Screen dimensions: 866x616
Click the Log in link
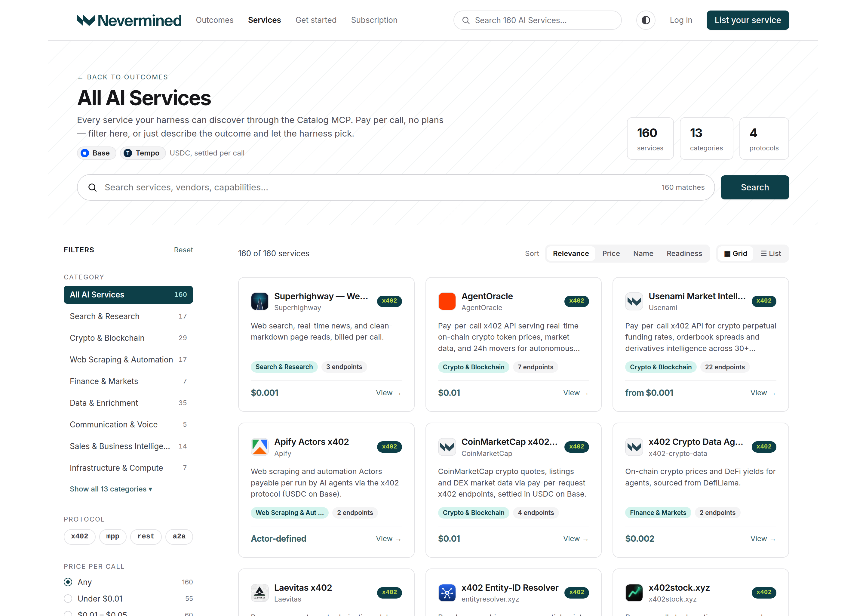(x=680, y=20)
